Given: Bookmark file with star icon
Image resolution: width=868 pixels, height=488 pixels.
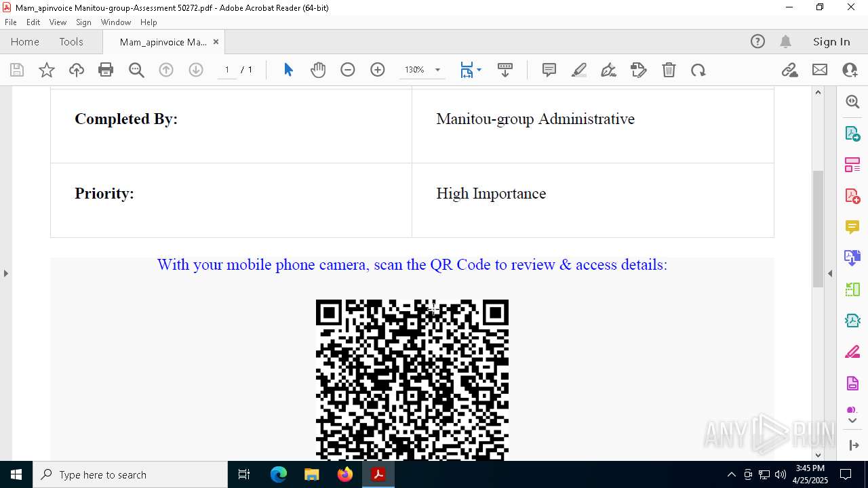Looking at the screenshot, I should coord(47,70).
